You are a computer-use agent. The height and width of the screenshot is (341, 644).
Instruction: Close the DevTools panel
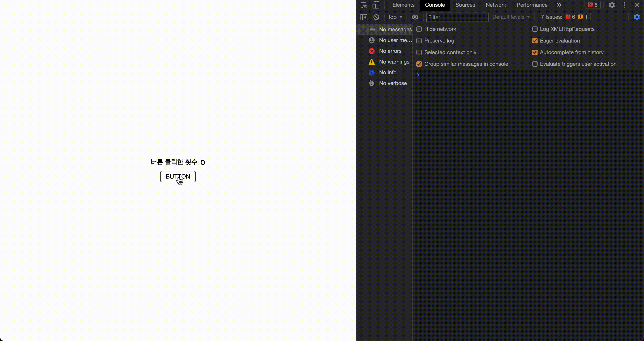tap(637, 5)
